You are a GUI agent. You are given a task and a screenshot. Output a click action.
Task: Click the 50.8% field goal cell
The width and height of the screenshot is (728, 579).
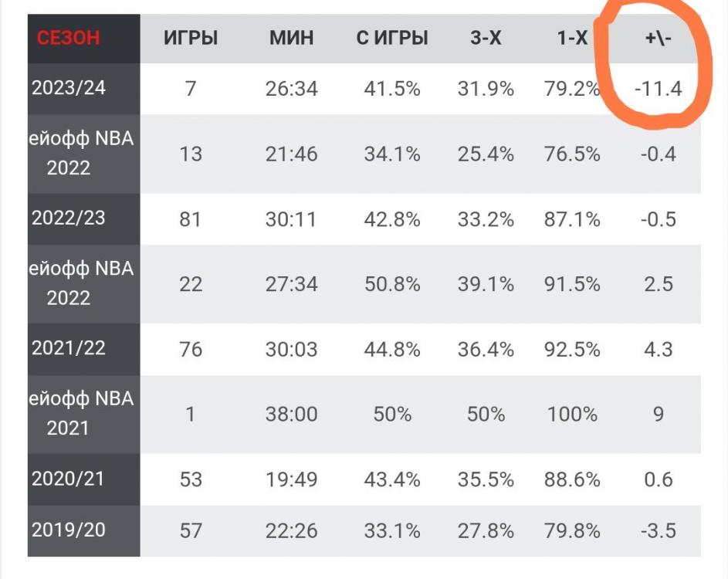click(x=392, y=284)
